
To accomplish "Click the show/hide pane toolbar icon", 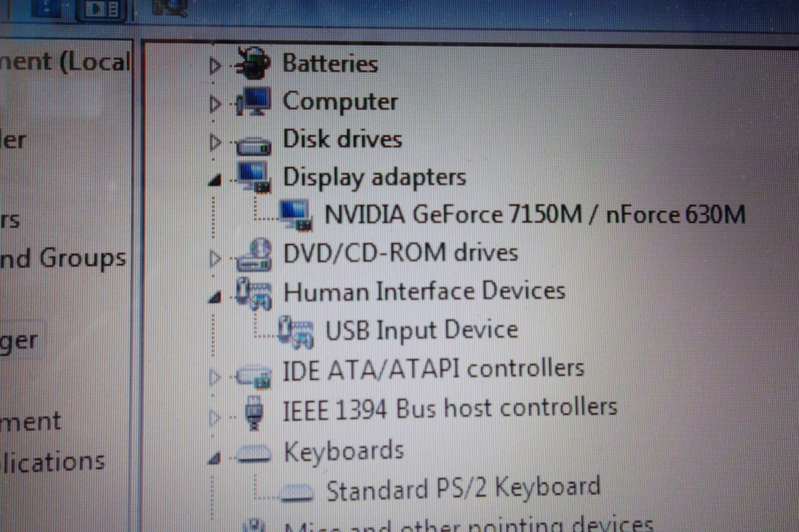I will [102, 9].
